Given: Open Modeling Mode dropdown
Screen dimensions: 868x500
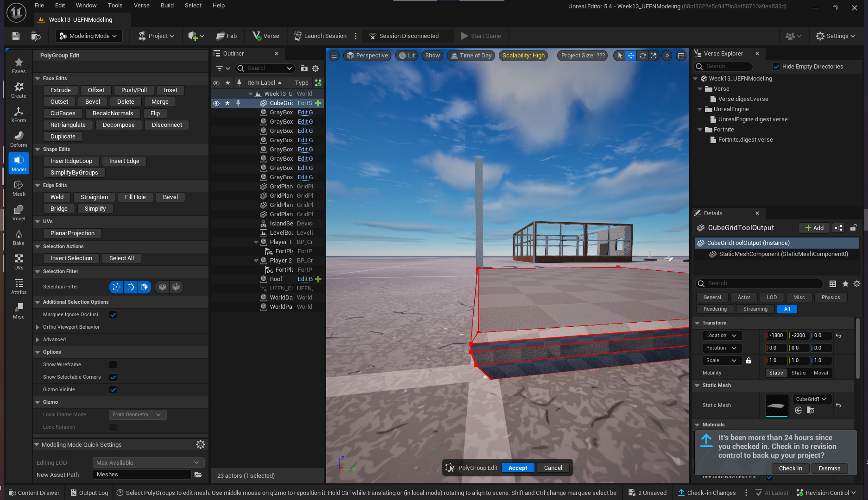Looking at the screenshot, I should 89,36.
